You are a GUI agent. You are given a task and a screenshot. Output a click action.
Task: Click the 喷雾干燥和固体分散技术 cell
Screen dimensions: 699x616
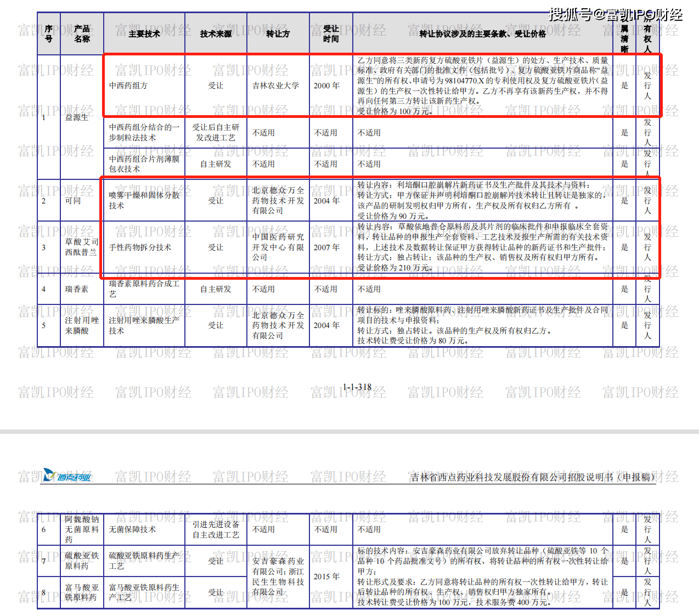tap(144, 200)
